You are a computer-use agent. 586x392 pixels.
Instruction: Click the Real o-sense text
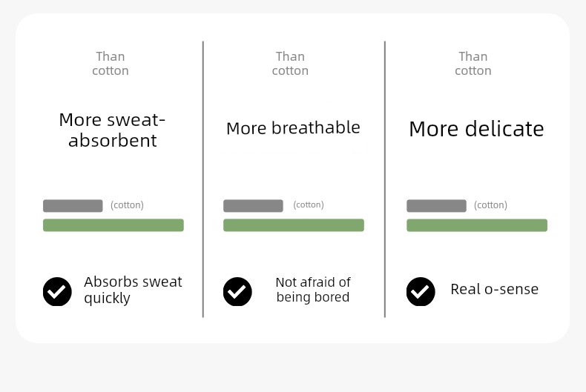pos(495,289)
